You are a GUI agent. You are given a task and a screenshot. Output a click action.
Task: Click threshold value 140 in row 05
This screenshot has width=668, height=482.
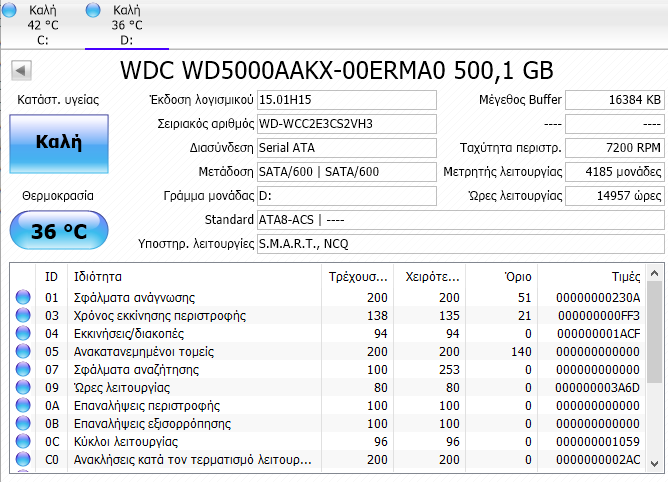click(521, 352)
